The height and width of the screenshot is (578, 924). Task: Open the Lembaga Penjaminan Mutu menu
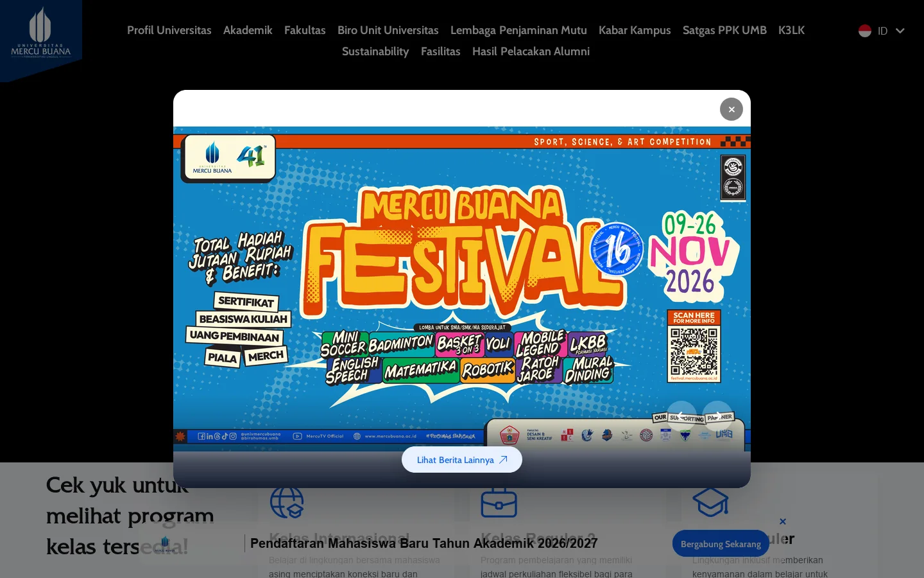(518, 30)
